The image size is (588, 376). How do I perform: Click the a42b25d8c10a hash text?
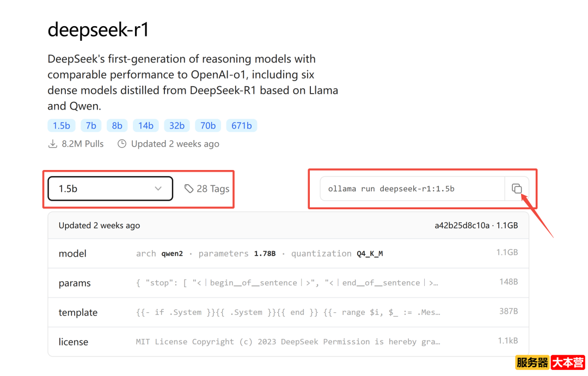(462, 225)
